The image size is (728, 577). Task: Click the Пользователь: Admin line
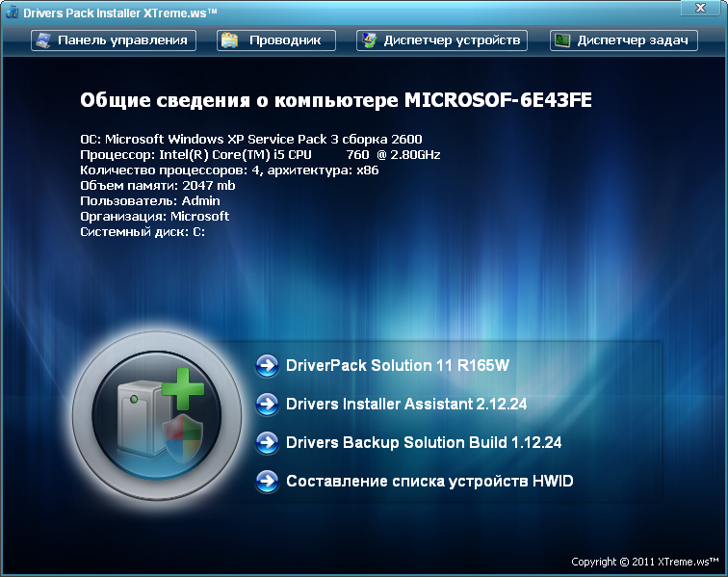point(150,200)
